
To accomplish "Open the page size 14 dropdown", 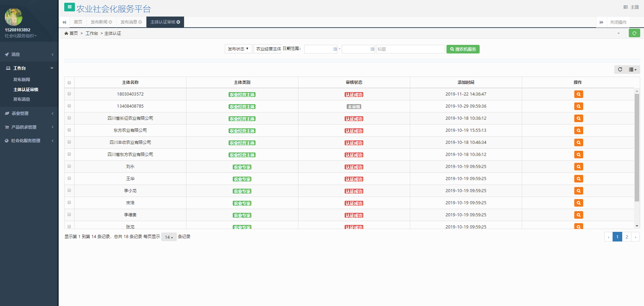I will click(169, 237).
